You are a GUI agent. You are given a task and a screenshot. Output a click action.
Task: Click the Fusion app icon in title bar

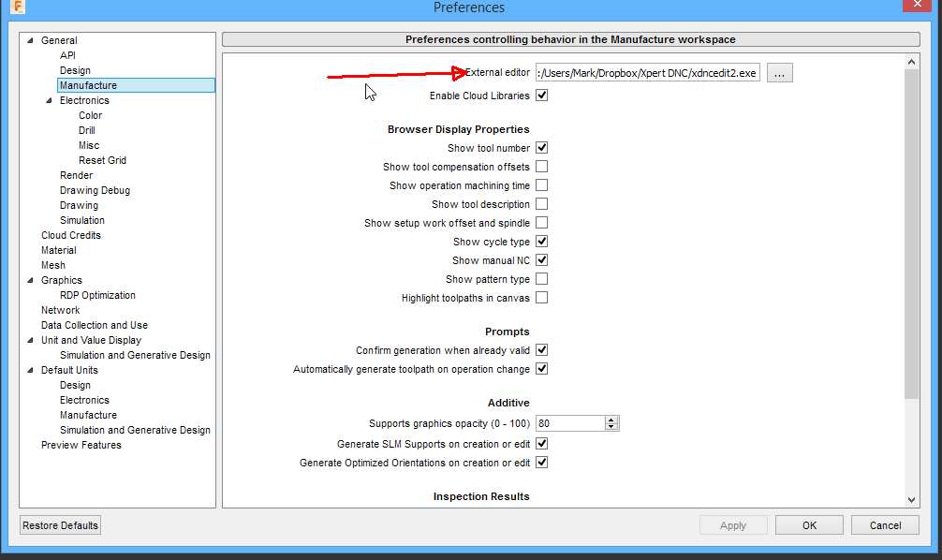(18, 7)
